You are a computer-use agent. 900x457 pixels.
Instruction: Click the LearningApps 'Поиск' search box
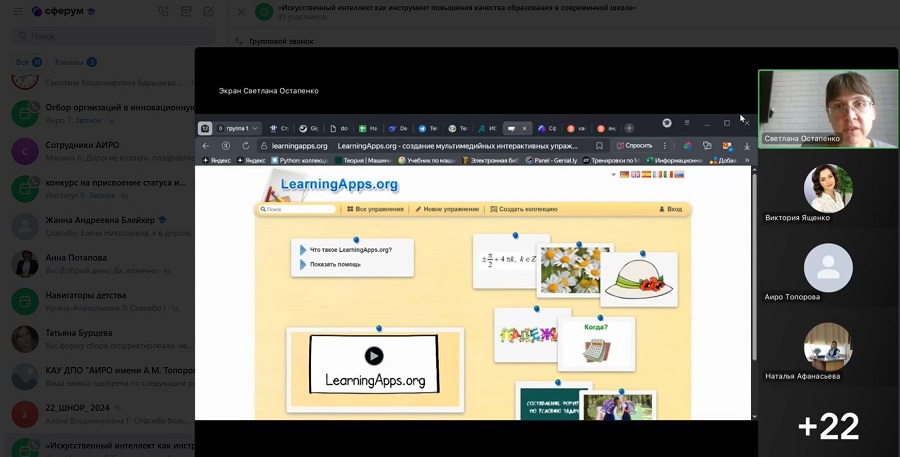point(297,210)
